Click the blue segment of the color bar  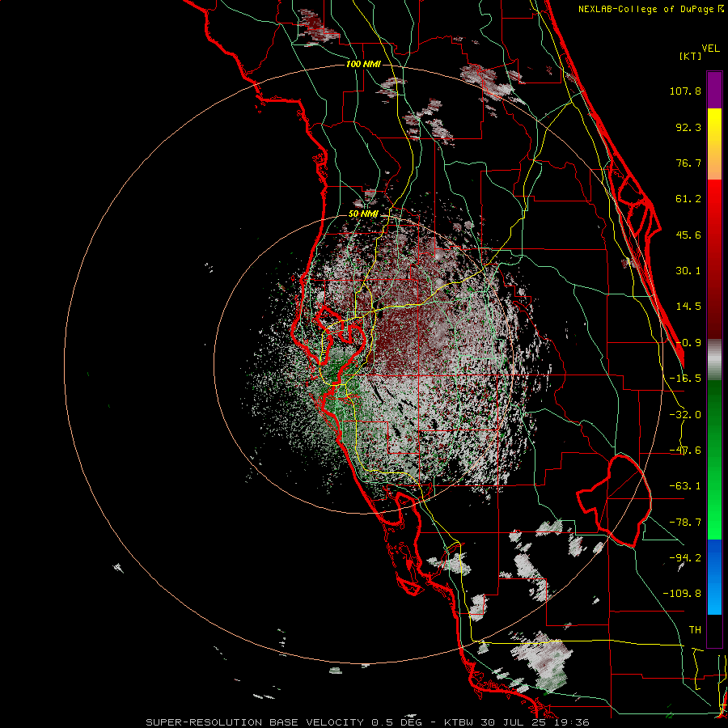point(714,577)
